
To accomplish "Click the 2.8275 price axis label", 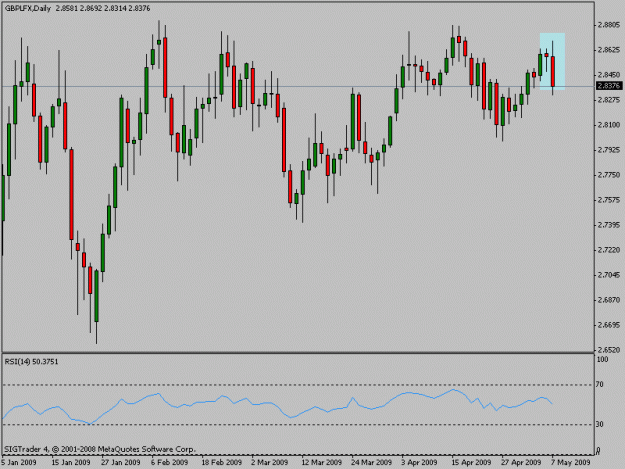I will [609, 100].
